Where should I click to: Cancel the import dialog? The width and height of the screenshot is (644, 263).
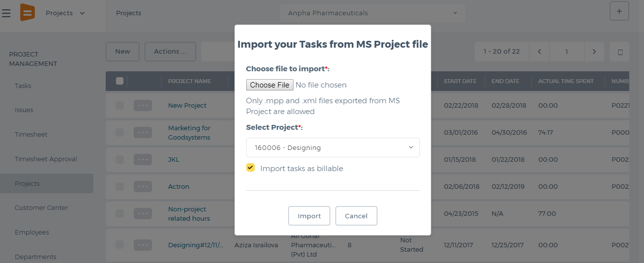click(356, 216)
